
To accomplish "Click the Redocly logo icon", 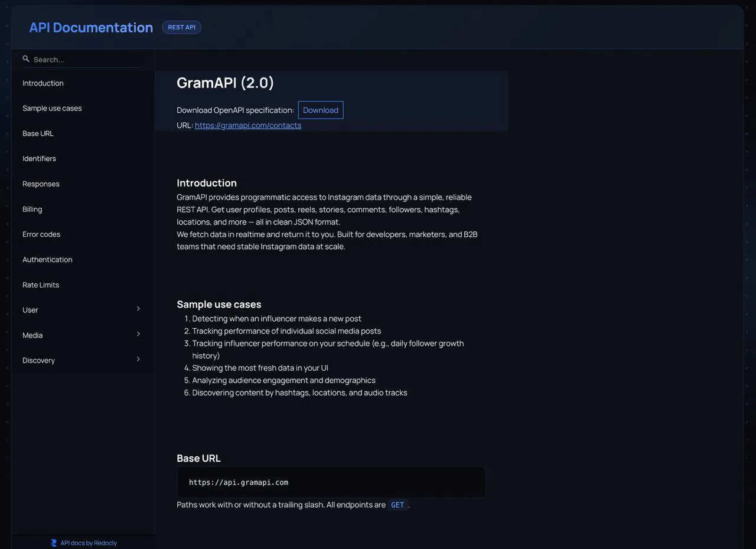I will click(x=54, y=543).
